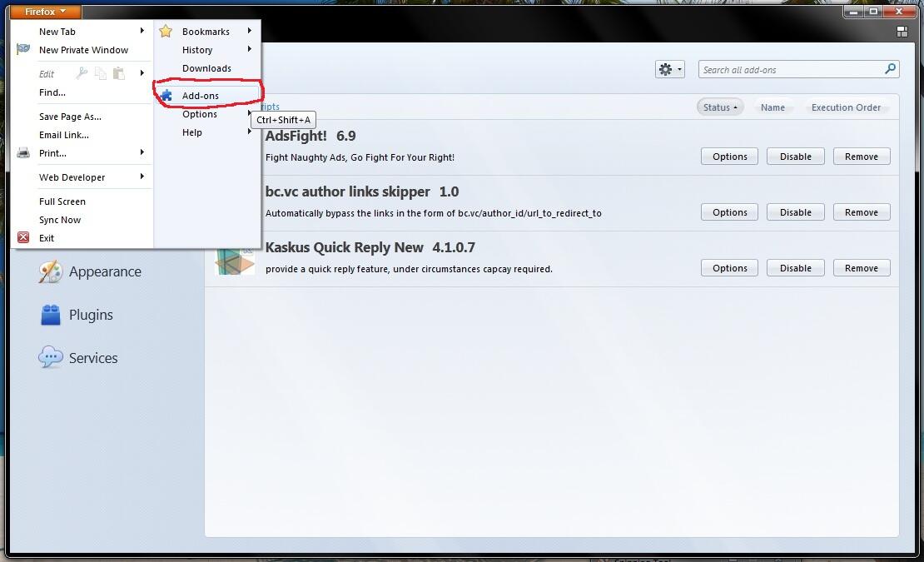Remove the AdsFight! script

[862, 157]
